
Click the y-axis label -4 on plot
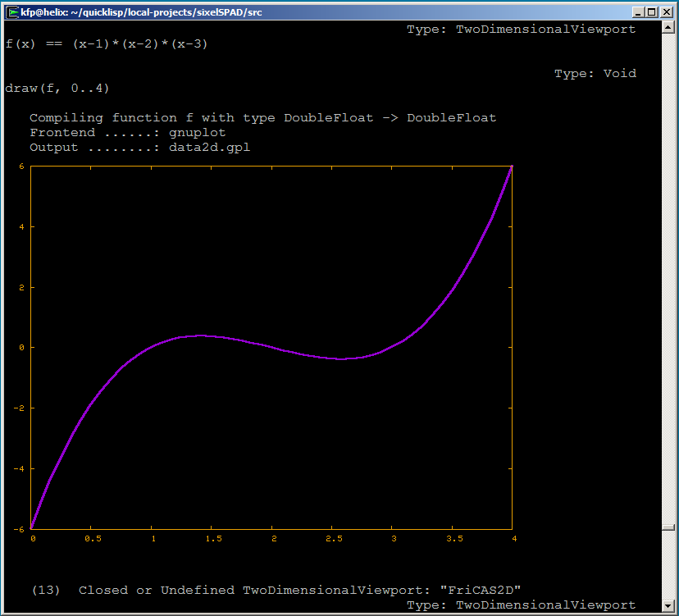[21, 468]
